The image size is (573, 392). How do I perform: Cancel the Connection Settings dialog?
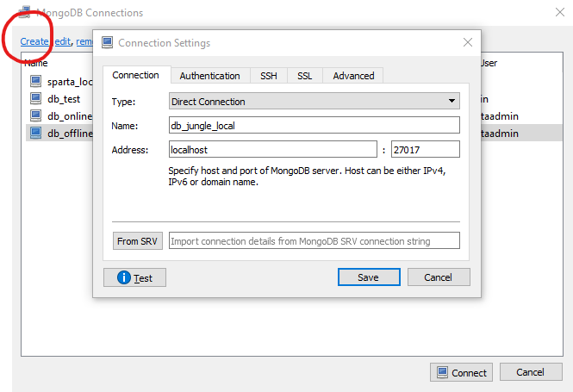point(439,277)
